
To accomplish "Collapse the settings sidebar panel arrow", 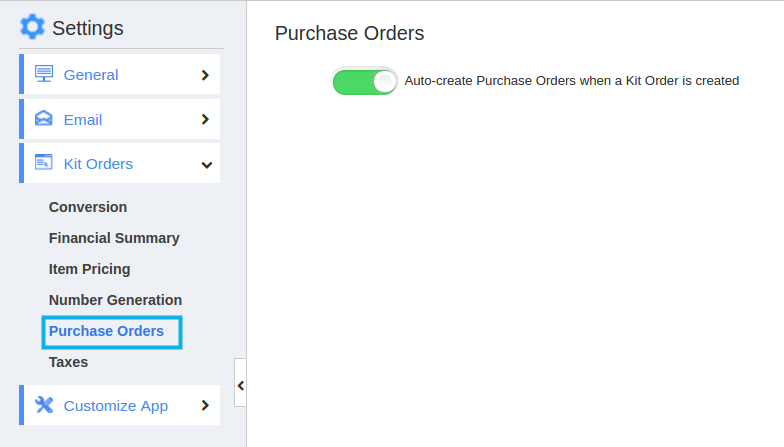I will tap(240, 386).
